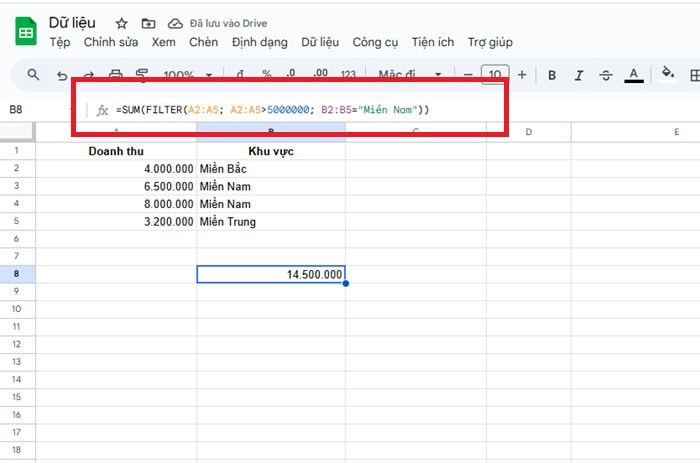Select the cell containing 14.500.000

(271, 274)
